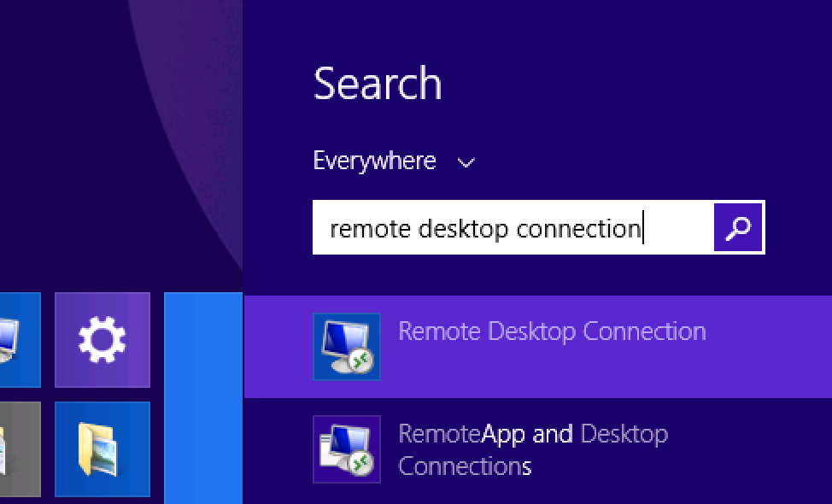Choose the RemoteApp and Desktop Connections result text

532,449
